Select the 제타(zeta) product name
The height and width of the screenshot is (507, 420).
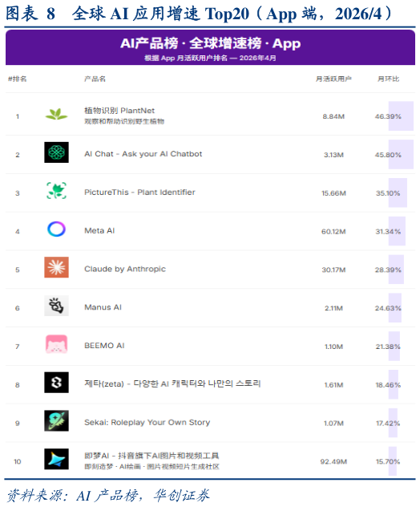coord(172,383)
